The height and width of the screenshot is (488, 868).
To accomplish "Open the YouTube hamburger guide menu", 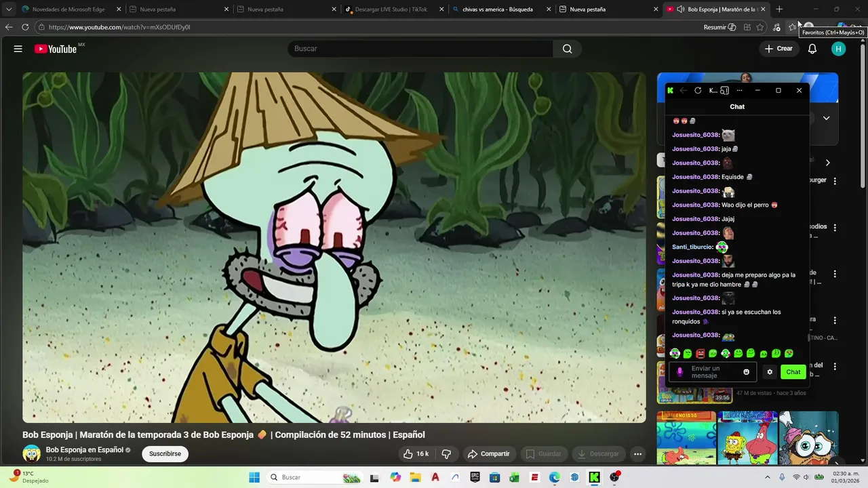I will click(x=18, y=49).
